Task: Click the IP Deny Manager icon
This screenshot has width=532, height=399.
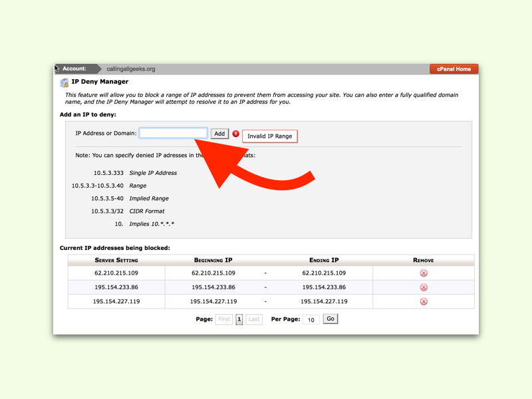Action: (64, 82)
